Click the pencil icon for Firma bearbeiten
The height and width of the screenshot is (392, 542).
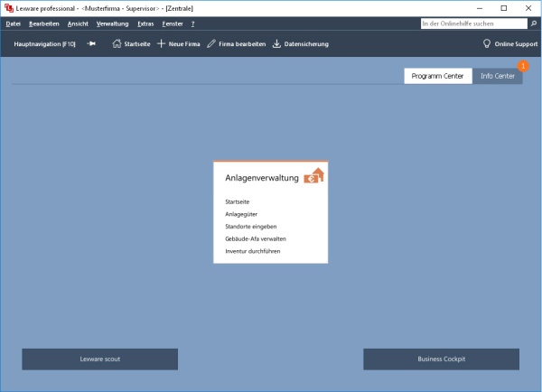pos(211,43)
